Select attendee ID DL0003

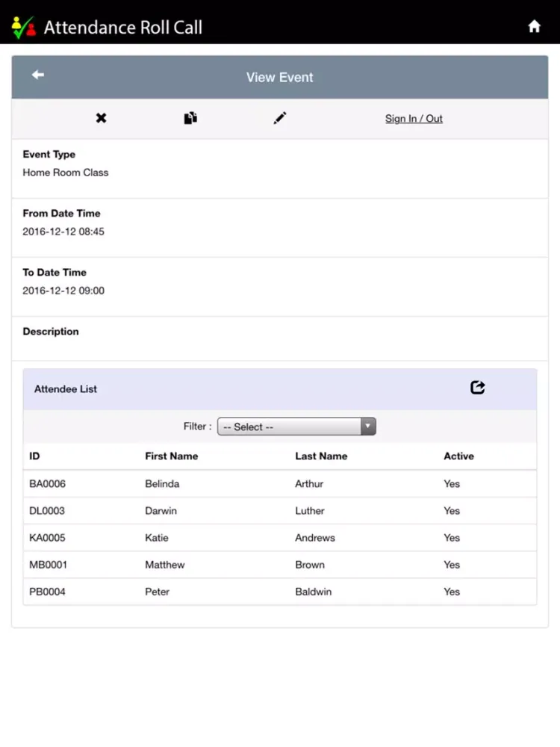click(x=47, y=511)
